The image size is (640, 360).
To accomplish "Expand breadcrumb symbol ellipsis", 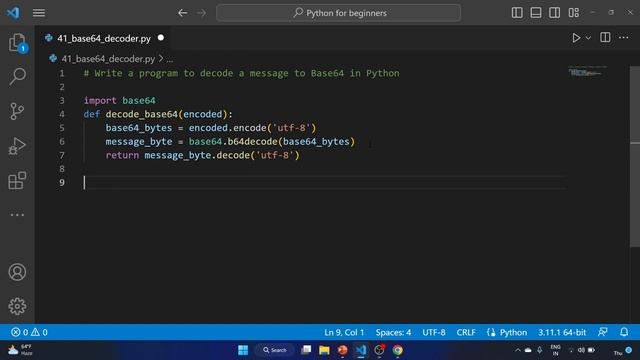I will 170,60.
